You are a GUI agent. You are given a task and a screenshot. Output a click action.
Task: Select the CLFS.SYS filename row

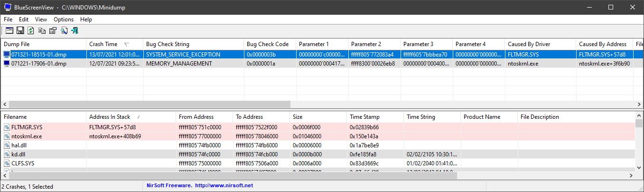tap(318, 163)
